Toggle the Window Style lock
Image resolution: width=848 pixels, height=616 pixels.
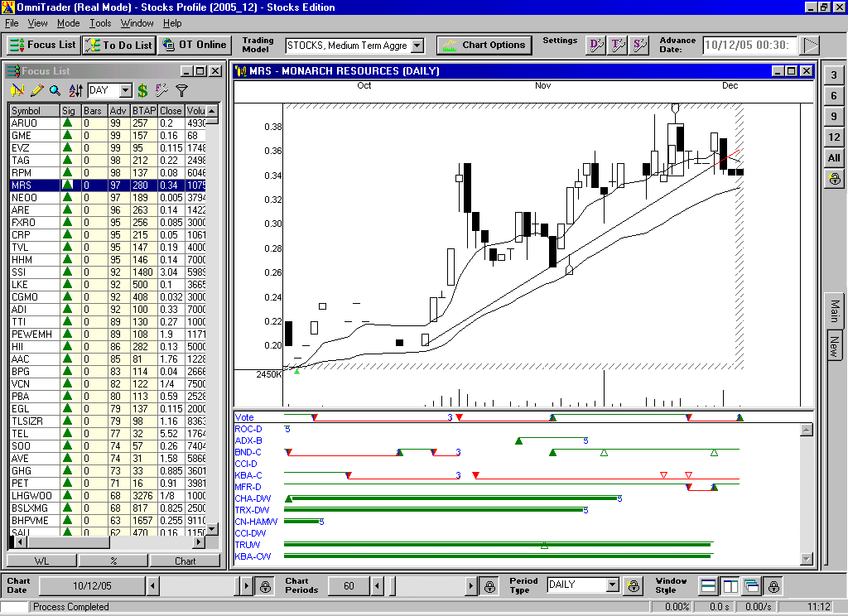click(774, 586)
